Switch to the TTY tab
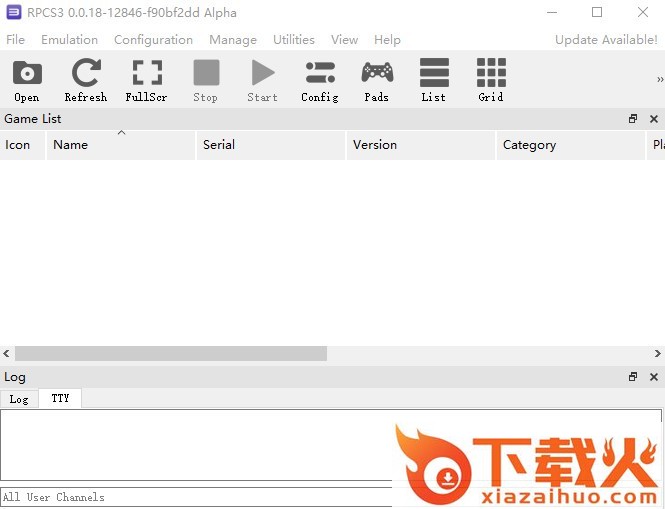665x509 pixels. 60,398
